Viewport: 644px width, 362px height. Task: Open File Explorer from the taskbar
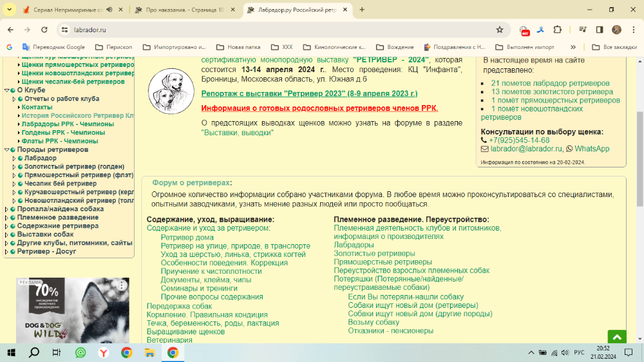pyautogui.click(x=149, y=352)
